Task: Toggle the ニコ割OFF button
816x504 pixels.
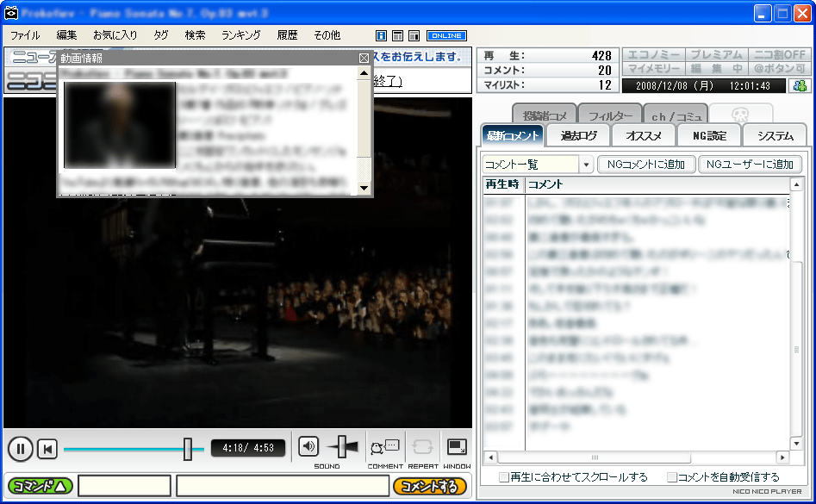Action: click(x=779, y=54)
